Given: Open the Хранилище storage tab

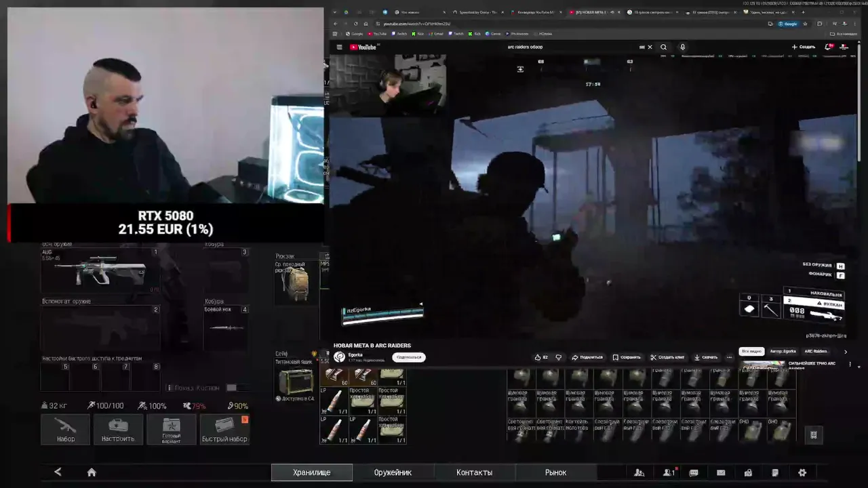Looking at the screenshot, I should (312, 472).
